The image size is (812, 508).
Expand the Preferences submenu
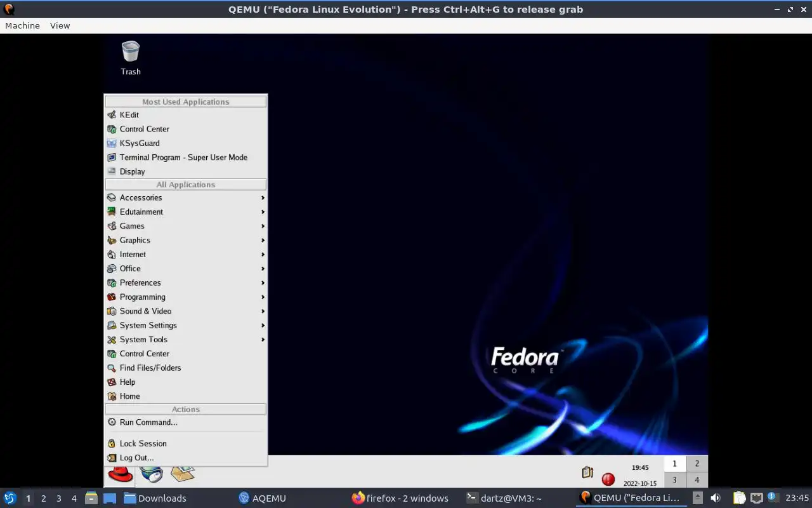[185, 283]
